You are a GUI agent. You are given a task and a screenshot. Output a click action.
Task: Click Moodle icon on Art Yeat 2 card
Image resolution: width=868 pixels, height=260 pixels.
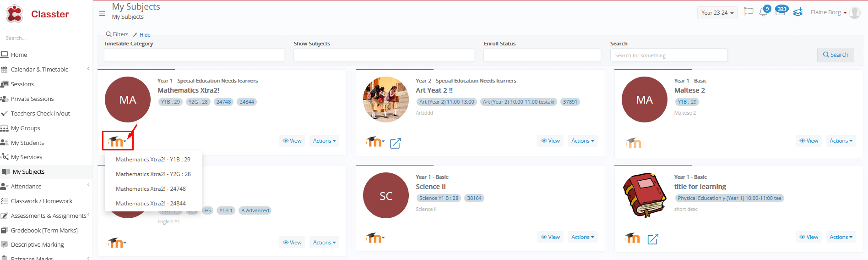375,142
